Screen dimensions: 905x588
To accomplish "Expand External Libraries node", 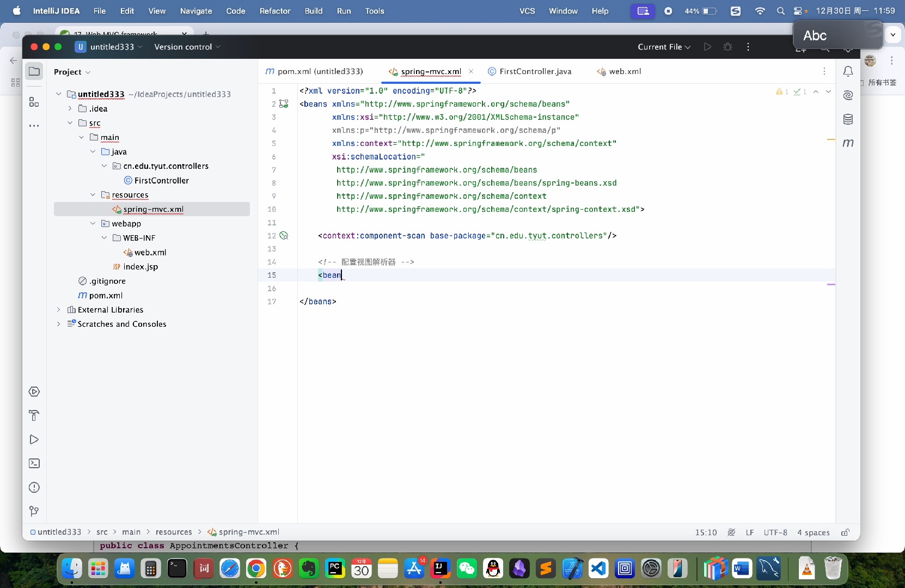I will click(59, 310).
